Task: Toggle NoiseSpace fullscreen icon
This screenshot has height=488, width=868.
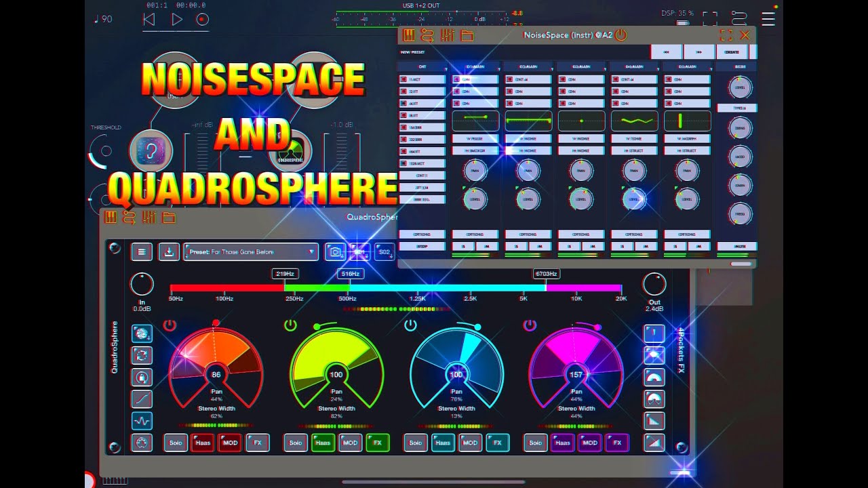Action: tap(726, 35)
